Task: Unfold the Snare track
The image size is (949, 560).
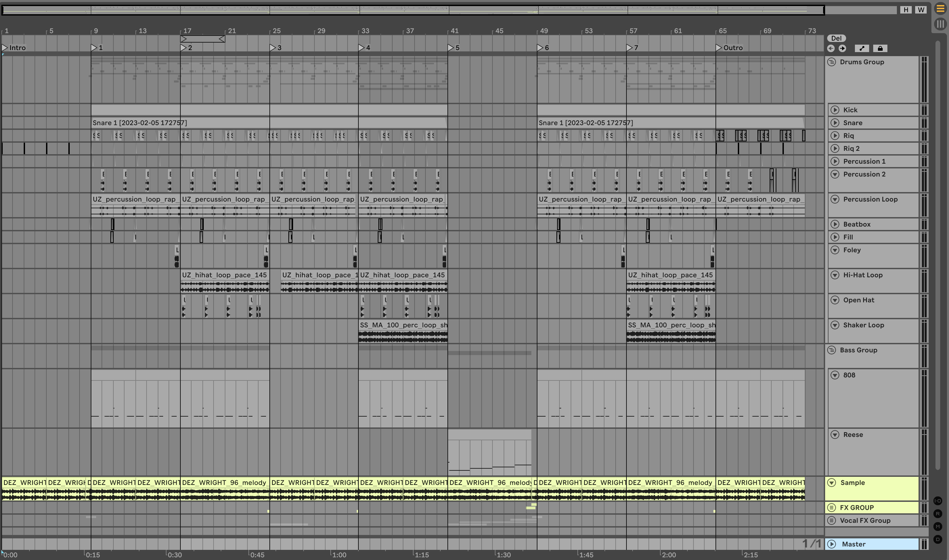Action: click(x=835, y=123)
